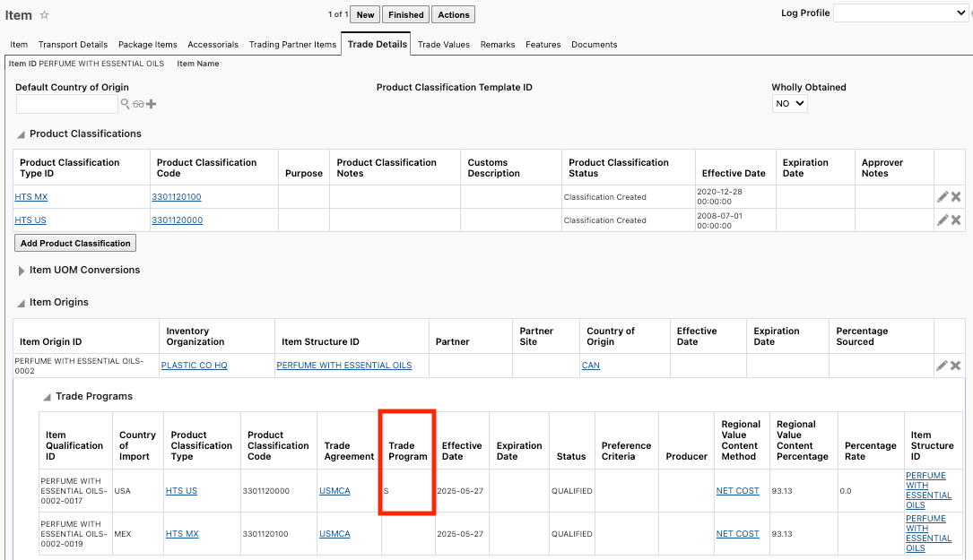Collapse the Product Classifications section
Viewport: 973px width, 560px height.
point(19,134)
